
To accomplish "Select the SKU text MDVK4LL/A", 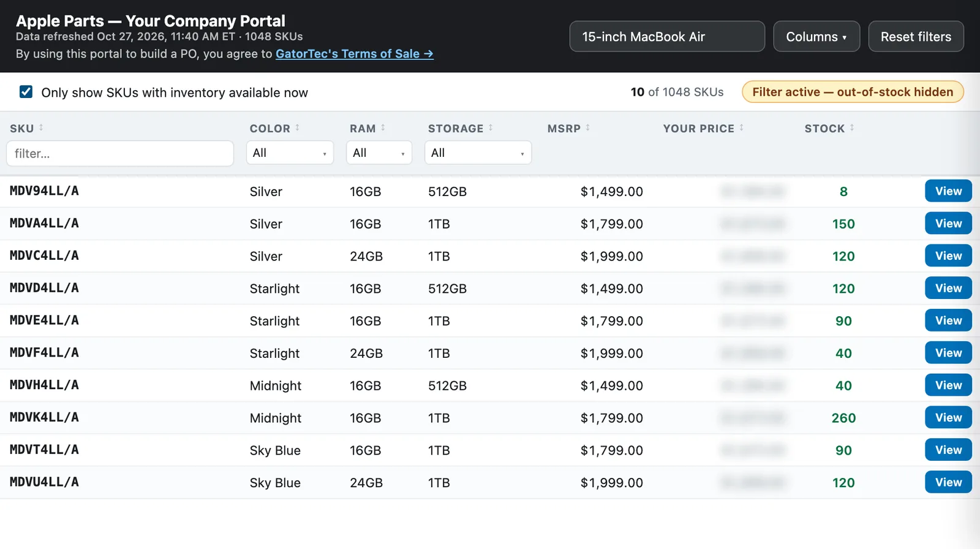I will pyautogui.click(x=44, y=418).
